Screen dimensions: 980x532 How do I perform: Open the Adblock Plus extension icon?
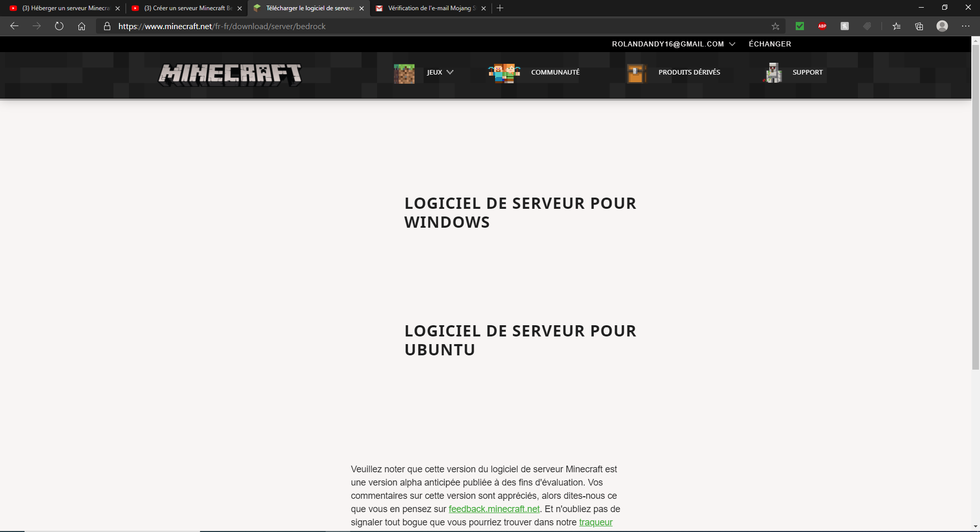click(822, 26)
